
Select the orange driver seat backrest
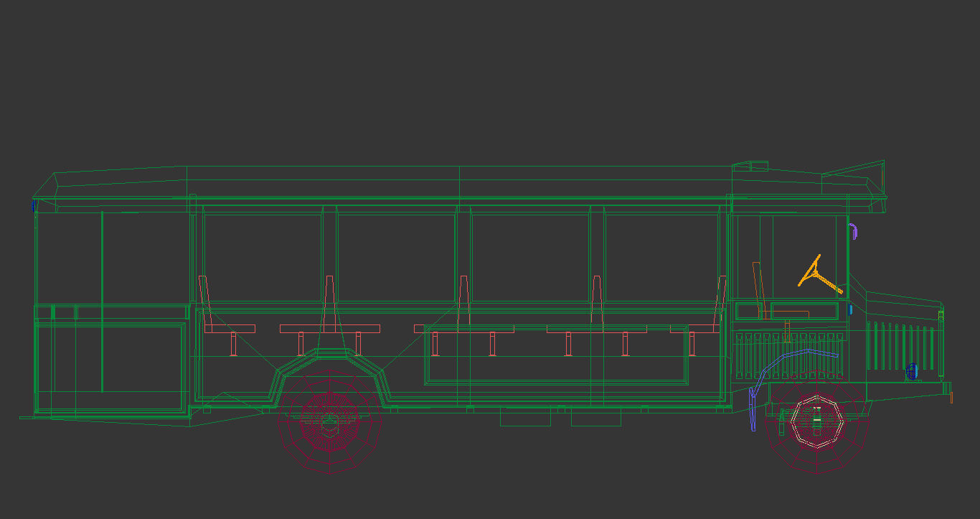(758, 290)
